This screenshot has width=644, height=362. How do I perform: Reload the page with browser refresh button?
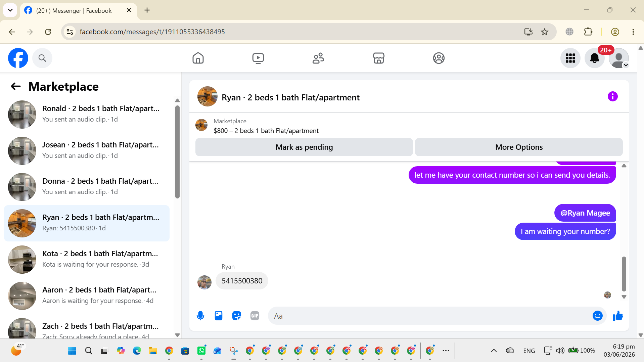pyautogui.click(x=48, y=32)
